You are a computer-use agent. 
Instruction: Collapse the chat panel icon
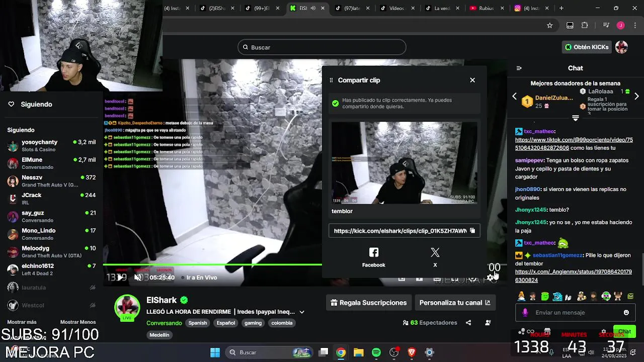519,68
